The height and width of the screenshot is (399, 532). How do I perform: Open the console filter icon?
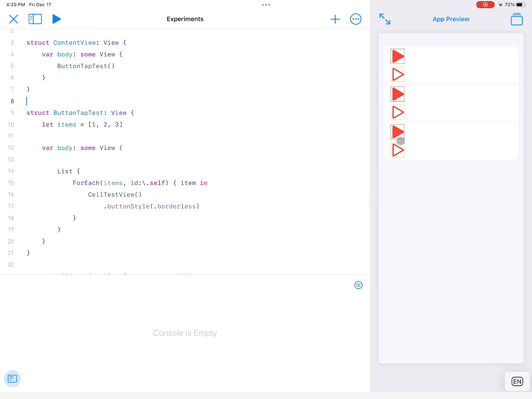358,285
